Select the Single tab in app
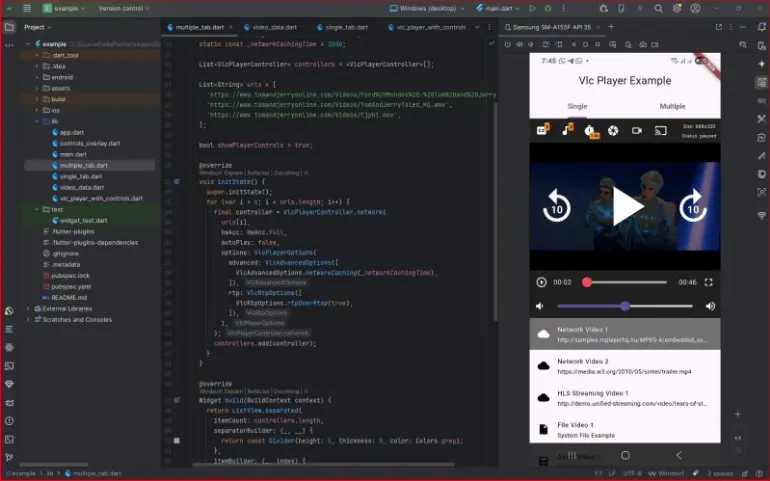 click(577, 106)
